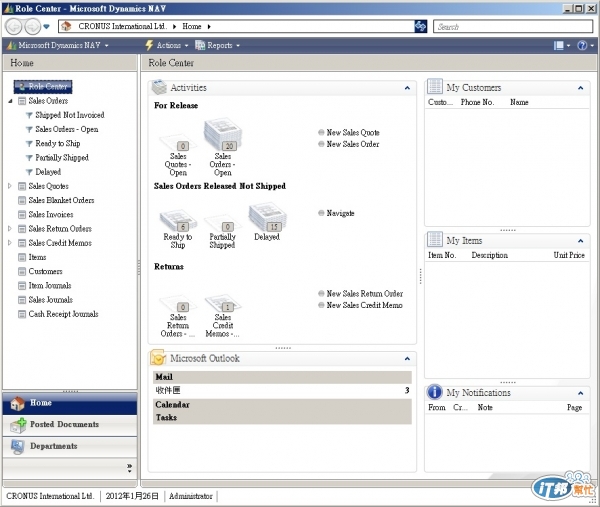Collapse the My Items part
Screen dimensions: 600x507
(580, 241)
